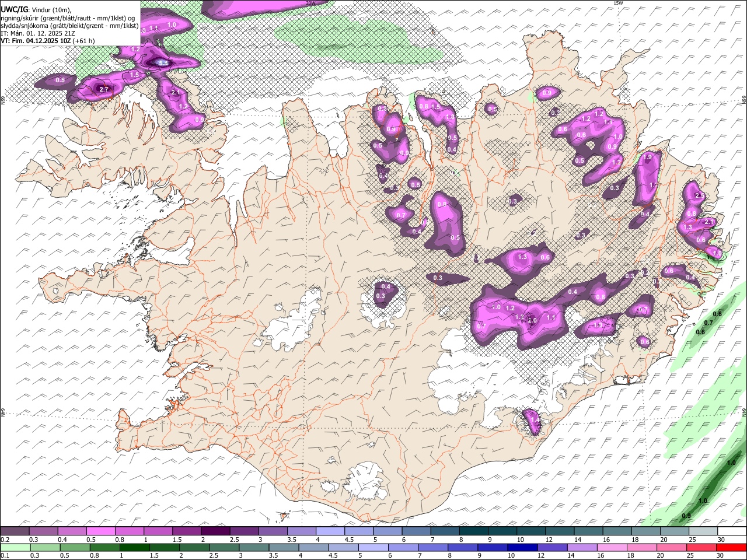Select the lightest green swatch between 0.1 and 0.3
This screenshot has height=560, width=747.
(x=15, y=547)
